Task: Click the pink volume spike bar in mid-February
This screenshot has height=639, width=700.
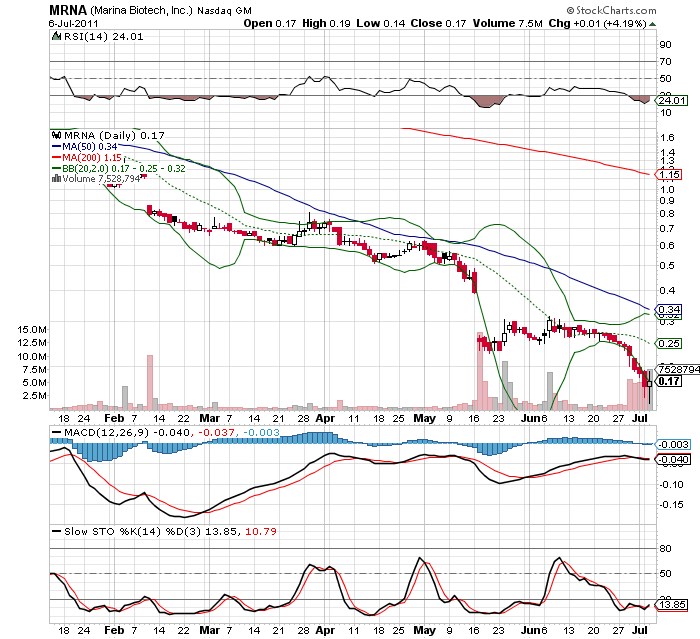Action: (150, 382)
